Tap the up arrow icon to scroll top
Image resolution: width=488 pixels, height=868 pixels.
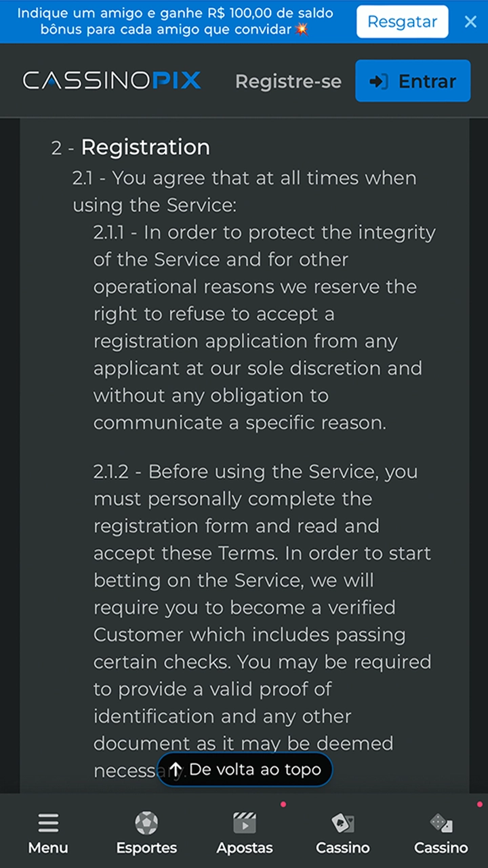(x=176, y=770)
